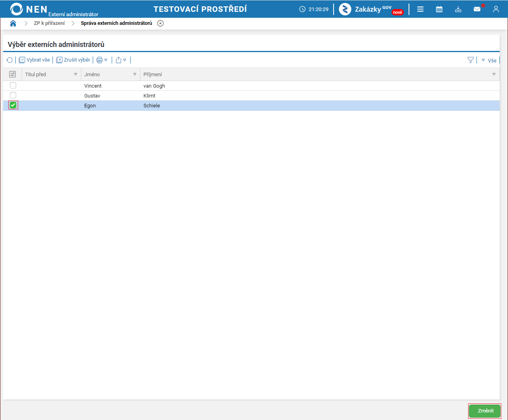Viewport: 508px width, 420px height.
Task: Open the hamburger main menu
Action: [x=420, y=9]
